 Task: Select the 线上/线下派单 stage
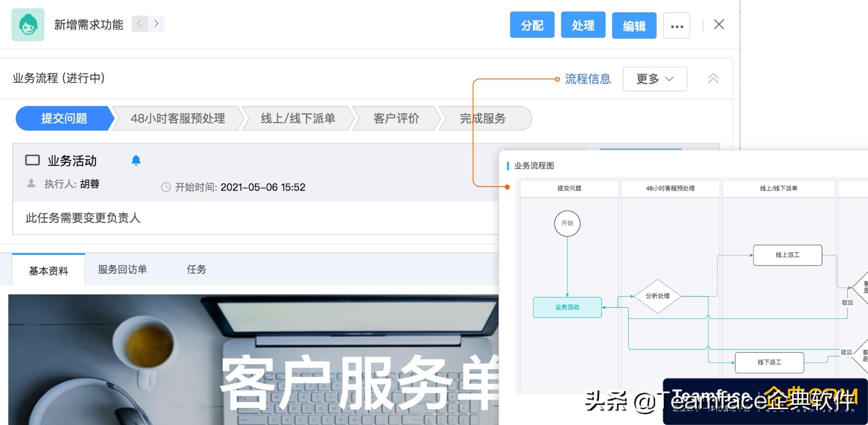(298, 118)
